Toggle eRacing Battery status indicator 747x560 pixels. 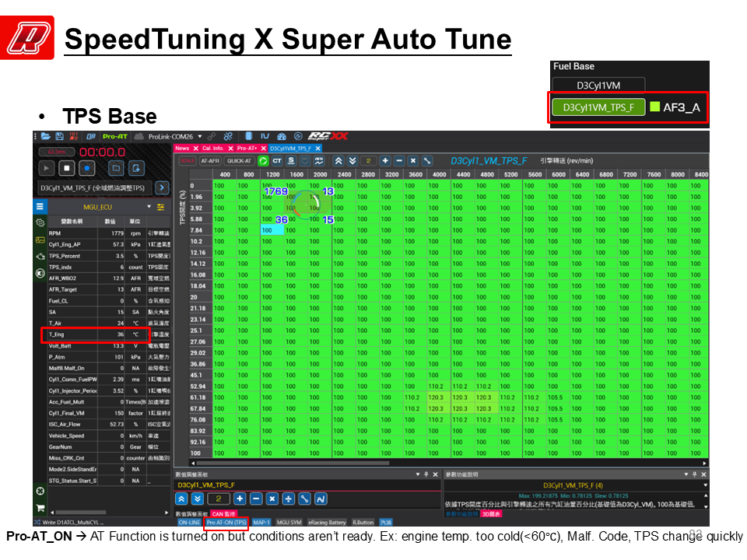point(327,523)
